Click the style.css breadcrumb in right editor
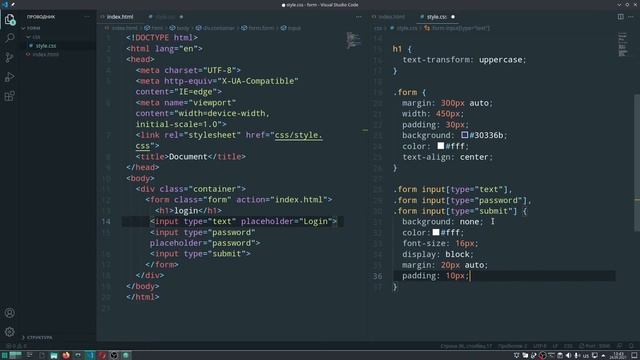 coord(404,28)
